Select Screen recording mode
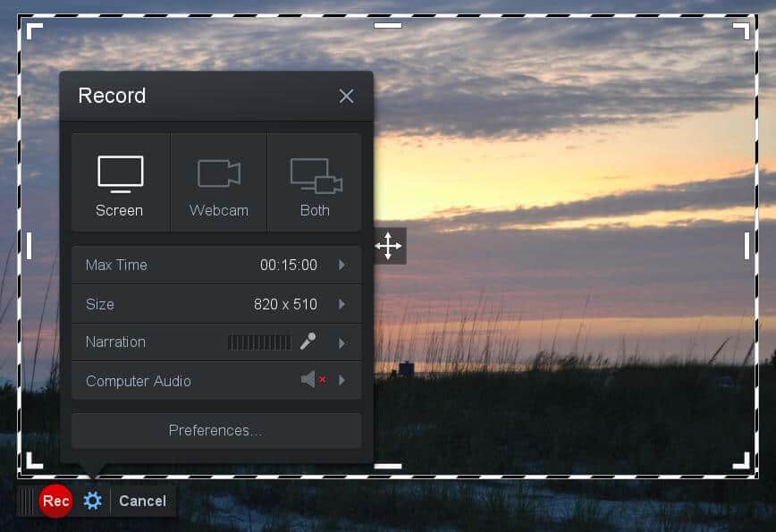The image size is (776, 532). pos(121,182)
